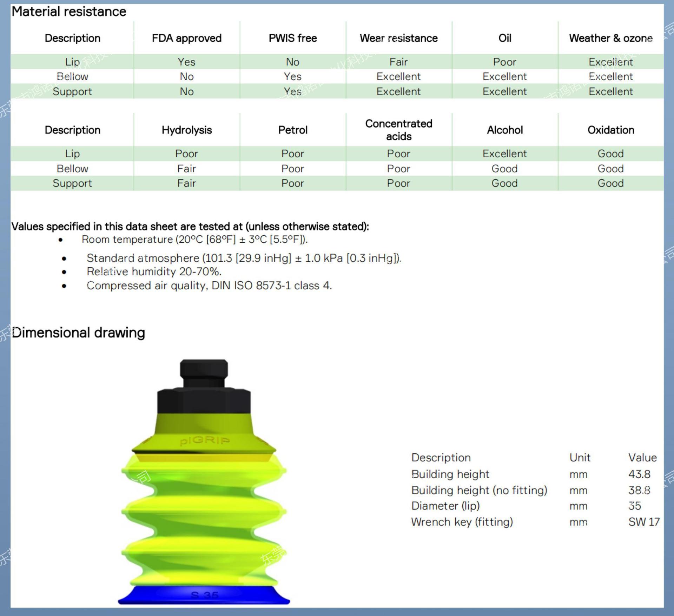Click the 'Dimensional drawing' heading

[78, 332]
